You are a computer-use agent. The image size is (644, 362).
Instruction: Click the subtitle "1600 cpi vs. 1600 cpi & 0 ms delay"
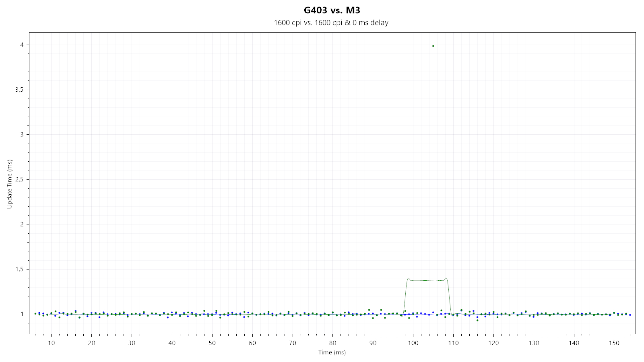point(331,23)
